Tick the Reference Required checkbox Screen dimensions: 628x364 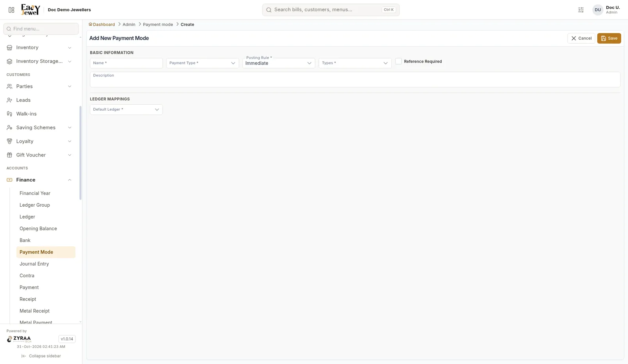click(398, 61)
